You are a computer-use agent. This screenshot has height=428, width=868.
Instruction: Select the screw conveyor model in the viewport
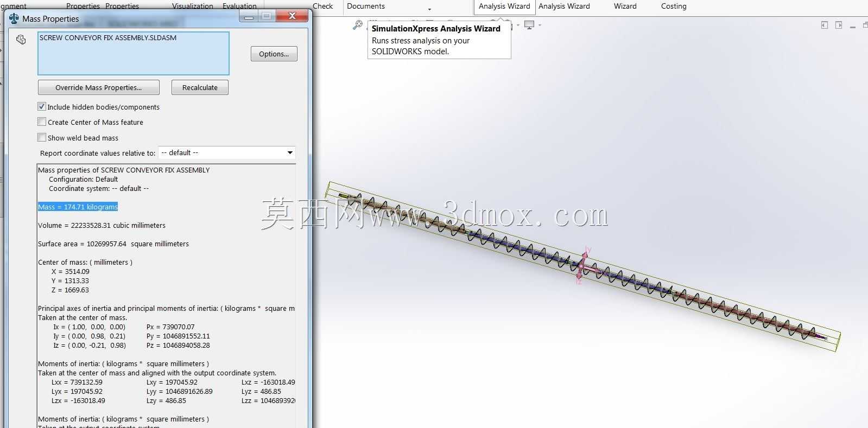(583, 267)
